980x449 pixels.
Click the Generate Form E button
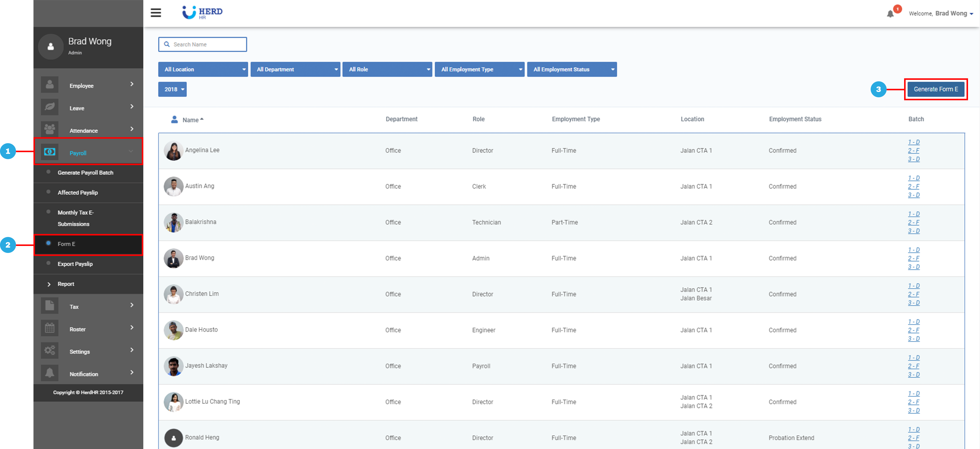click(936, 89)
